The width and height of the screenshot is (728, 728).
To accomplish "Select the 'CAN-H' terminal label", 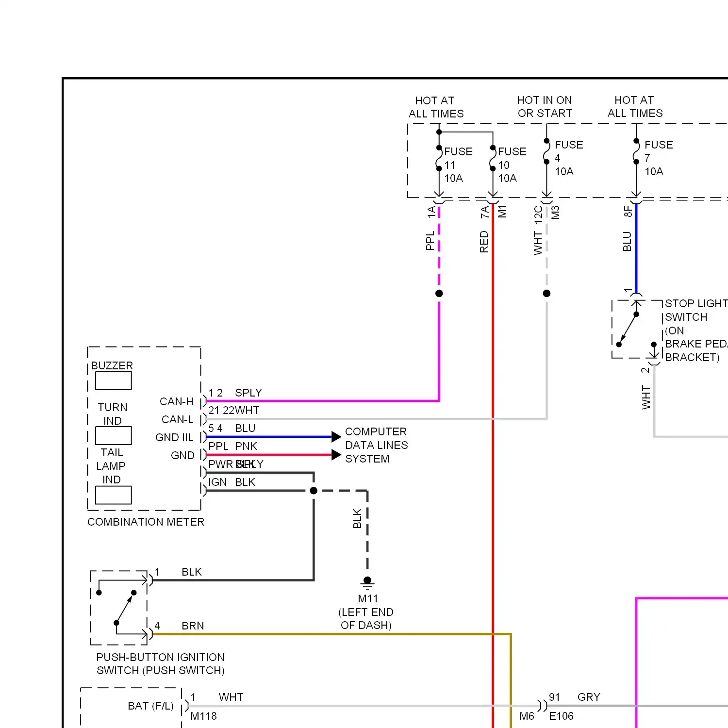I will click(x=176, y=401).
